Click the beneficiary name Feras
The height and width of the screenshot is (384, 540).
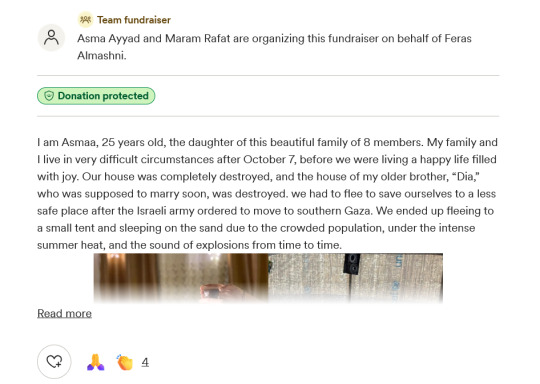[x=458, y=38]
